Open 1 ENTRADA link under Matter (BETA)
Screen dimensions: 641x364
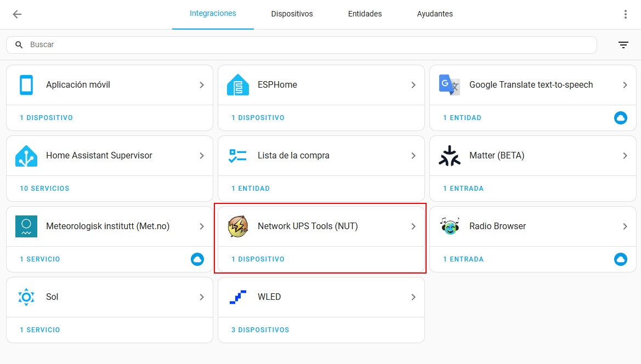463,189
